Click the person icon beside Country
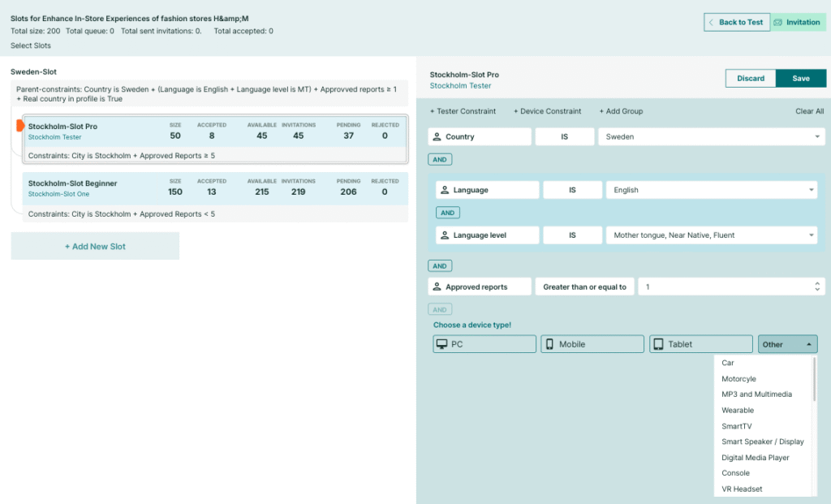831x504 pixels. click(437, 136)
